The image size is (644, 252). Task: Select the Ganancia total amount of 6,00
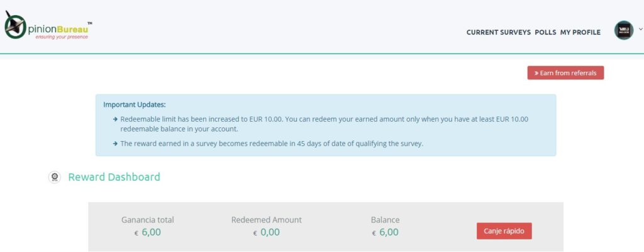(x=151, y=232)
